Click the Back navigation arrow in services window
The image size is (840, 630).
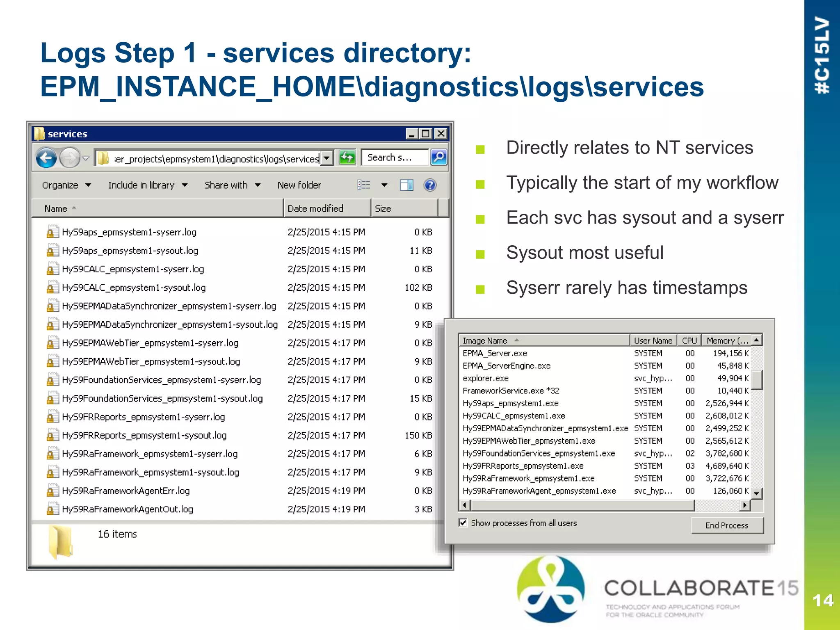[46, 158]
